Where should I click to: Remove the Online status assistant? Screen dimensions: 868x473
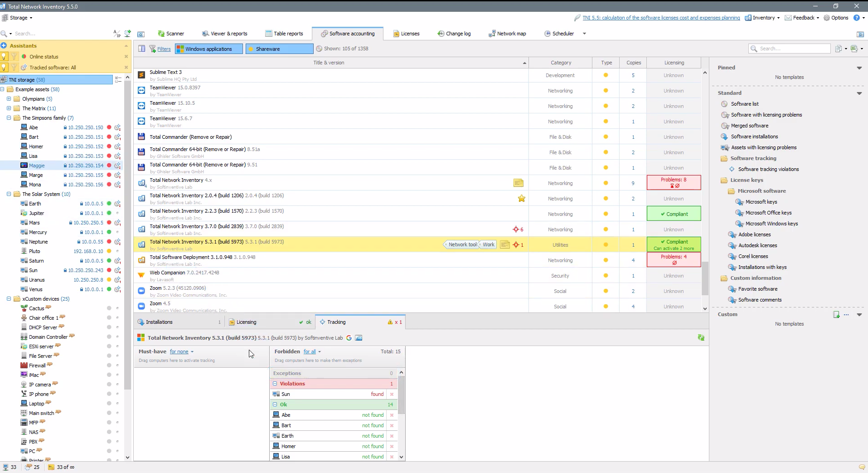[x=126, y=57]
